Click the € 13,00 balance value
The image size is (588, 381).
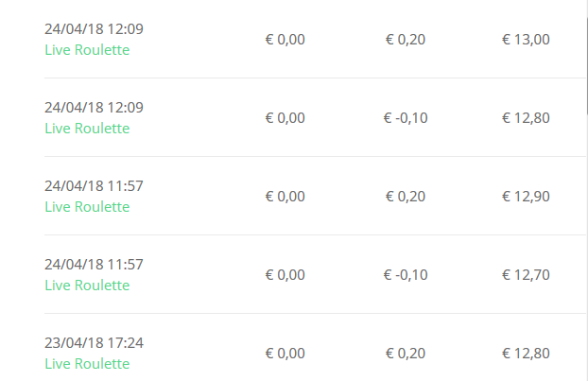click(x=526, y=40)
